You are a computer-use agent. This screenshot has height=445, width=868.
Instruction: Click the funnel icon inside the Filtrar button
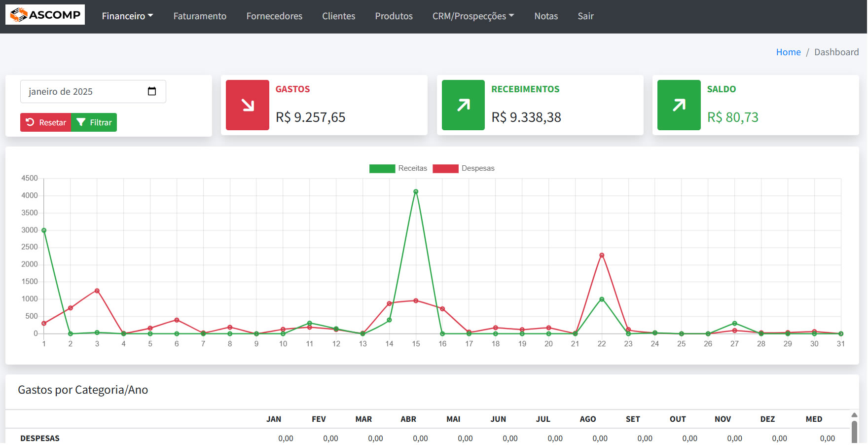pyautogui.click(x=80, y=122)
